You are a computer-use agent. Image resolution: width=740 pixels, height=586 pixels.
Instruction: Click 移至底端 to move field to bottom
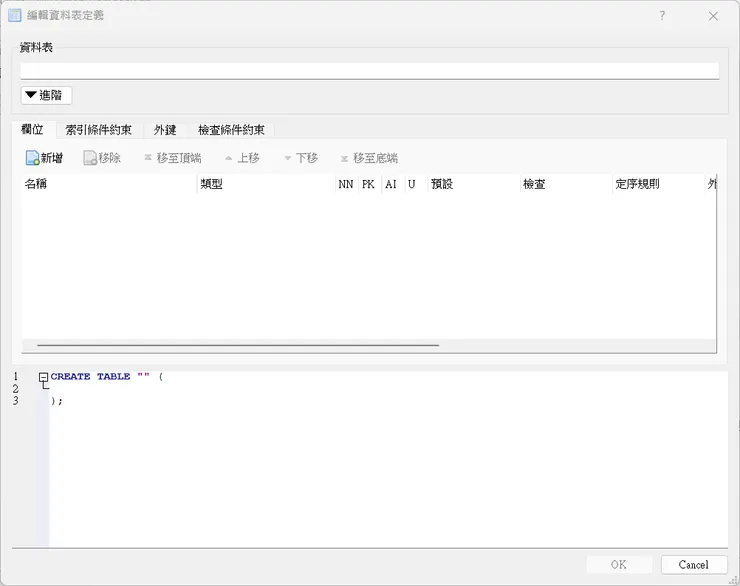(x=369, y=158)
